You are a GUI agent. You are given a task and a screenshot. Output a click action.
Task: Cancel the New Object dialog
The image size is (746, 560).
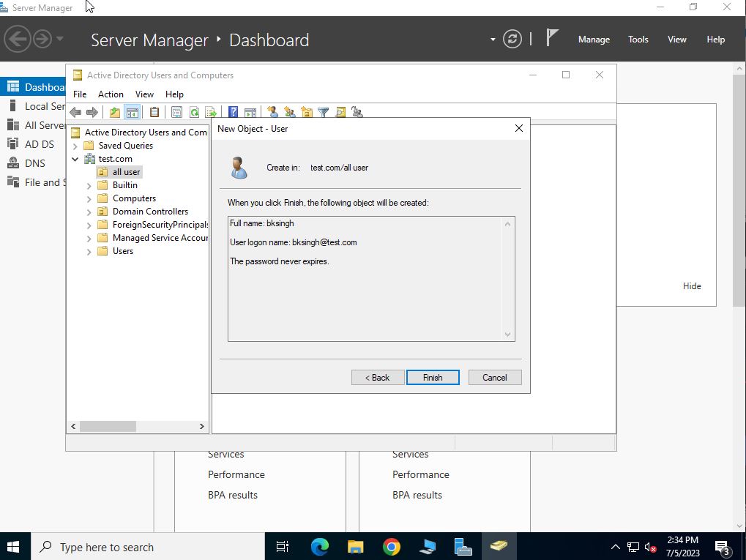click(x=495, y=377)
